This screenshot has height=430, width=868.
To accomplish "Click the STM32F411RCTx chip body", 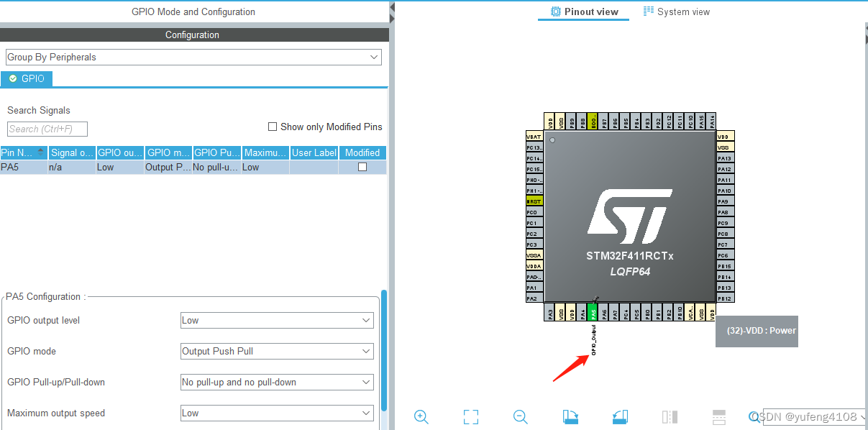I will 630,216.
